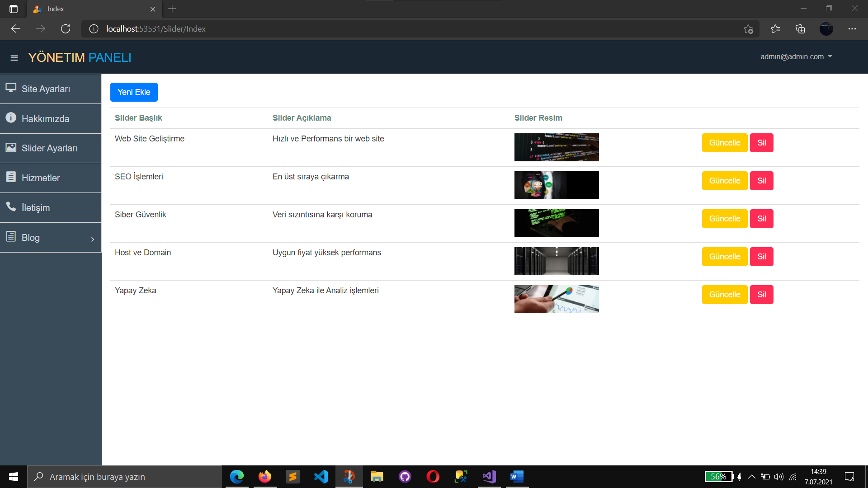This screenshot has height=488, width=868.
Task: Click the image icon beside Slider Ayarları
Action: pyautogui.click(x=11, y=147)
